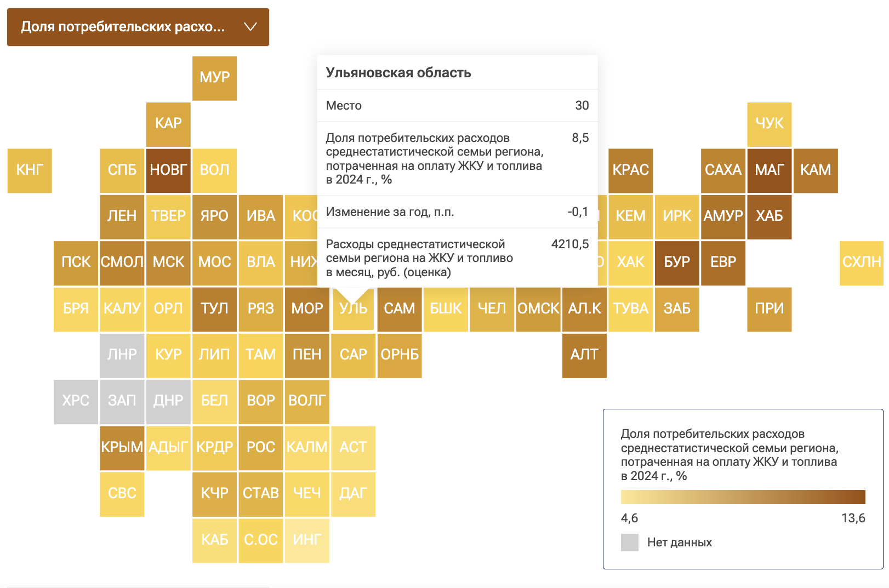Image resolution: width=889 pixels, height=588 pixels.
Task: Click the НОВГ dark brown tile
Action: (168, 170)
